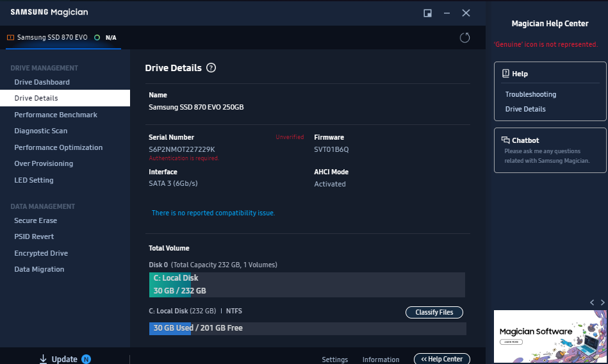This screenshot has width=608, height=364.
Task: Click the Drive Details help question-mark icon
Action: pyautogui.click(x=211, y=68)
